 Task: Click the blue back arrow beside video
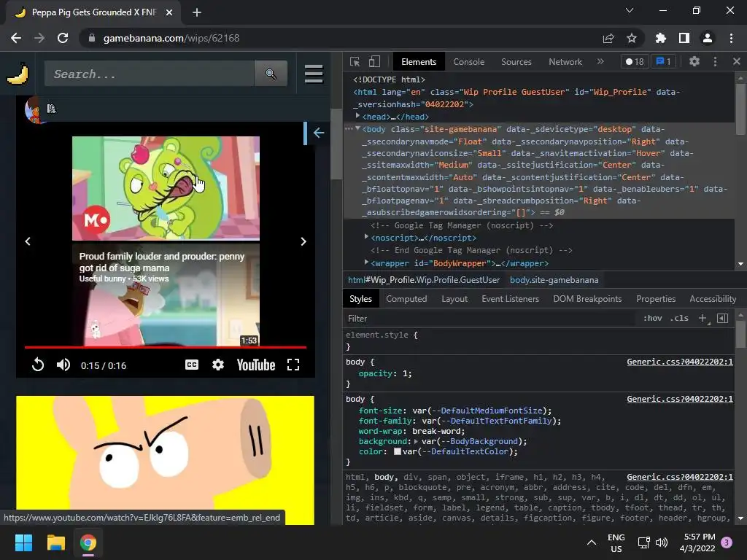click(x=319, y=133)
